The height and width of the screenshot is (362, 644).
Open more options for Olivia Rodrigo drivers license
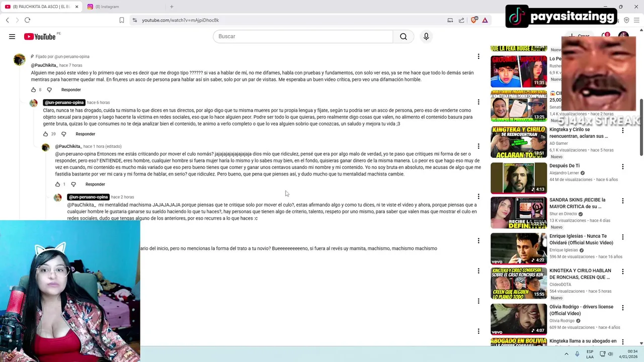[623, 308]
